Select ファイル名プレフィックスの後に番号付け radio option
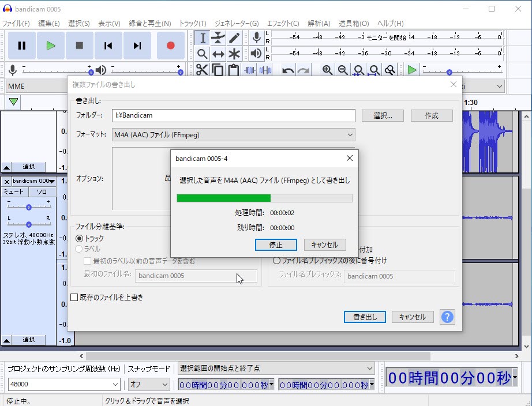The height and width of the screenshot is (406, 532). coord(276,260)
